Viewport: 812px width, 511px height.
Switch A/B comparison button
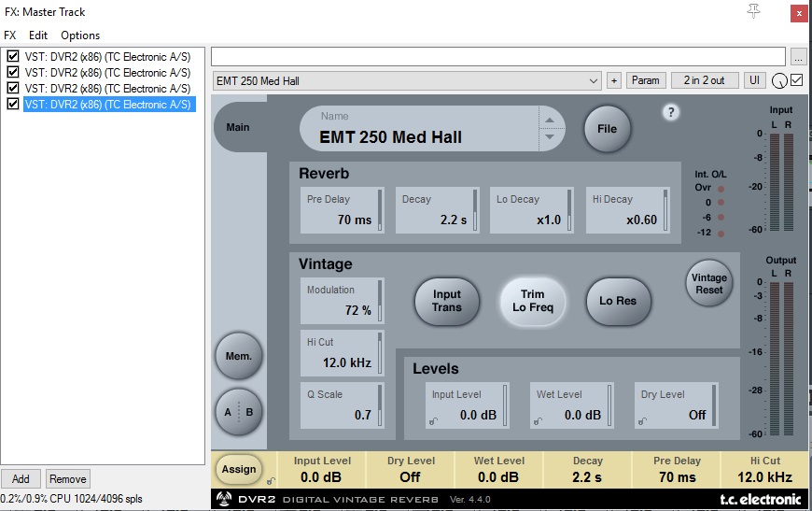(239, 412)
